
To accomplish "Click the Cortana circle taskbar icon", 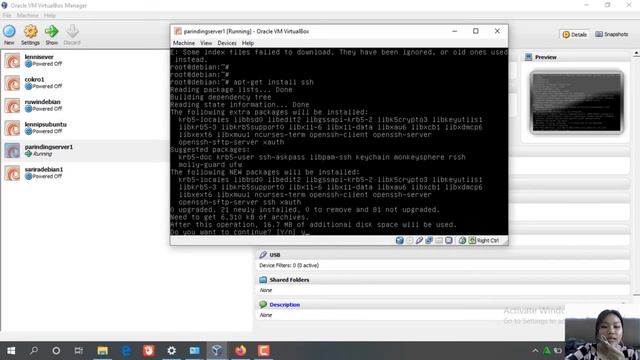I will (x=56, y=351).
